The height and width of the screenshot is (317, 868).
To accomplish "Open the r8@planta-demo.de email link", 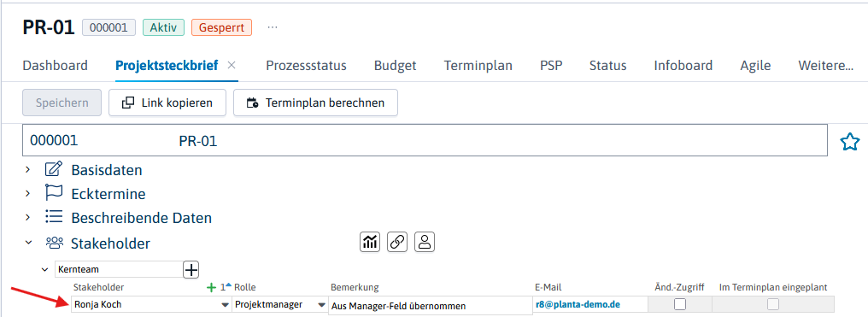I will point(578,304).
